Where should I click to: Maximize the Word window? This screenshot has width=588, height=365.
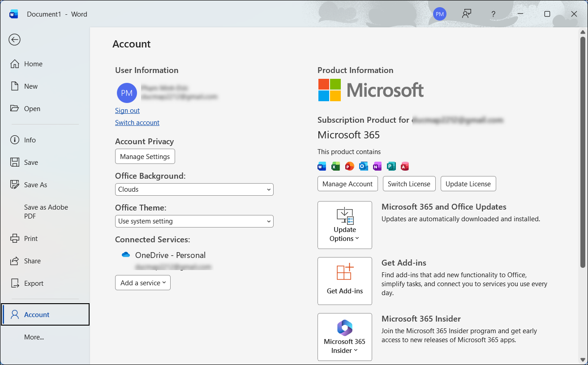pos(547,14)
